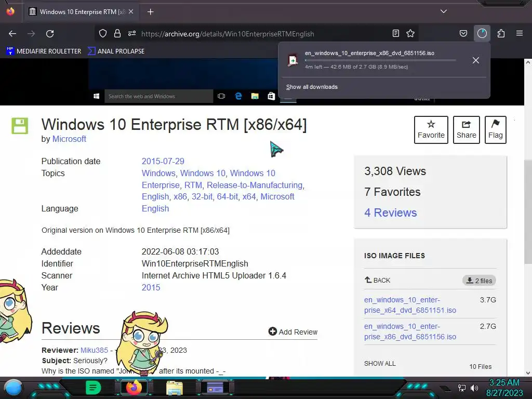Open the green notes app in taskbar
The height and width of the screenshot is (399, 532).
click(94, 388)
